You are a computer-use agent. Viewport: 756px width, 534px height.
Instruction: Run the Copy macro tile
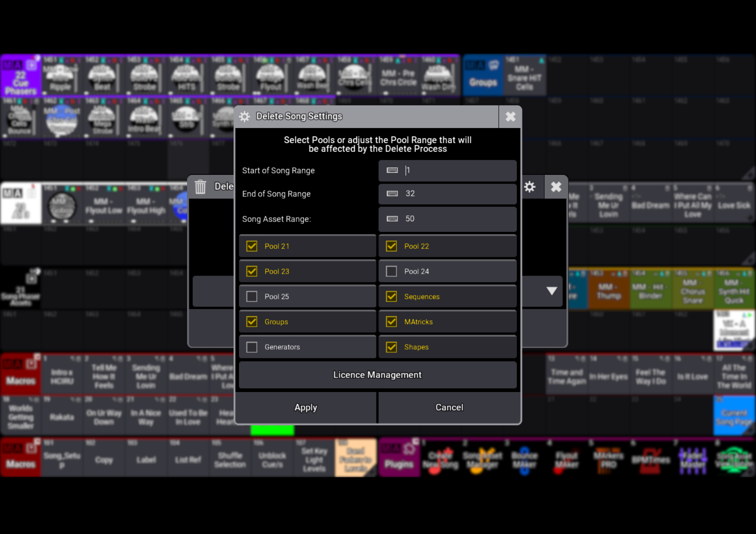pos(104,458)
